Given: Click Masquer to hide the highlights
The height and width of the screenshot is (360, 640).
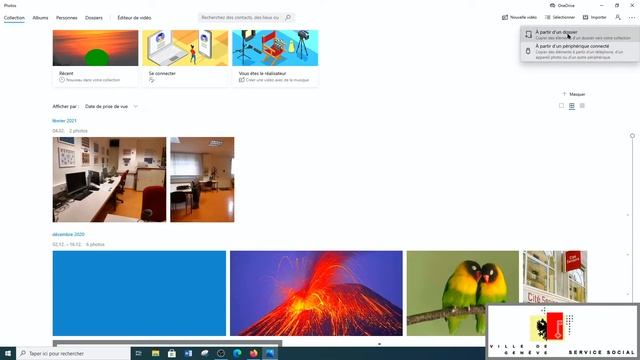Looking at the screenshot, I should (x=573, y=94).
